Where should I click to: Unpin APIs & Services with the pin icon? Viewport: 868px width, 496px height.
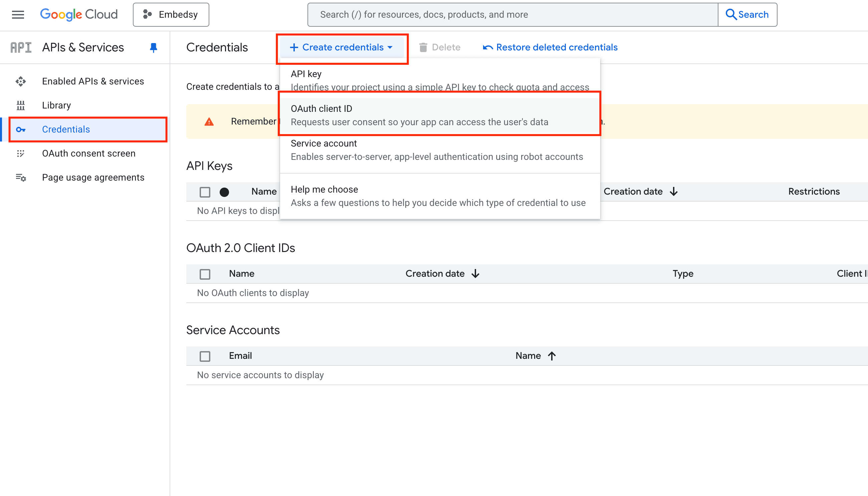[x=153, y=47]
